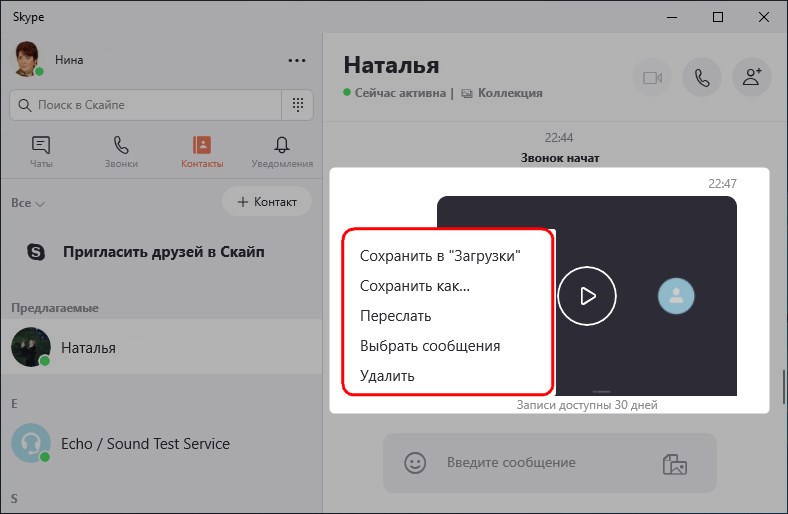Click the chat scrollbar thumb
788x514 pixels.
point(783,387)
